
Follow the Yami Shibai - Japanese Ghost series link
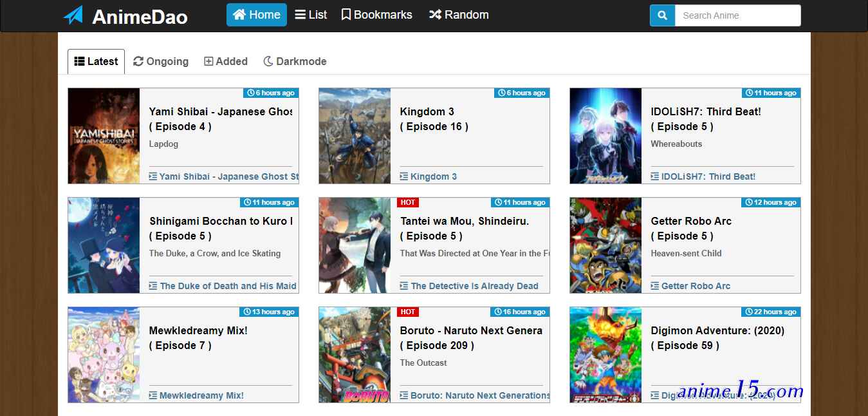point(224,176)
